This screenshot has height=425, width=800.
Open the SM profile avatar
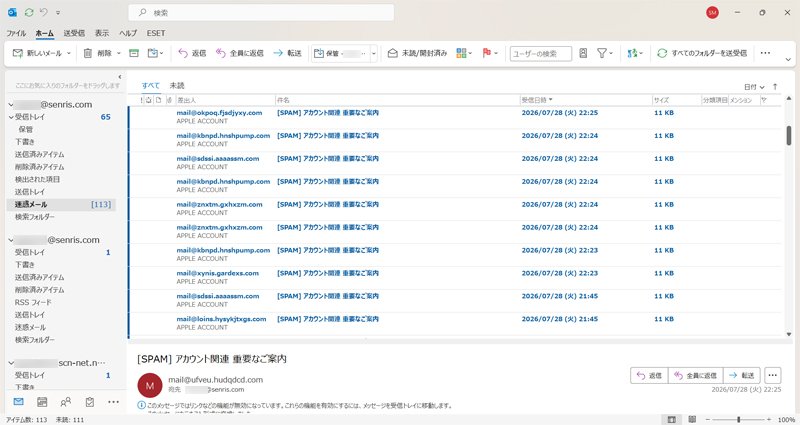pyautogui.click(x=712, y=13)
